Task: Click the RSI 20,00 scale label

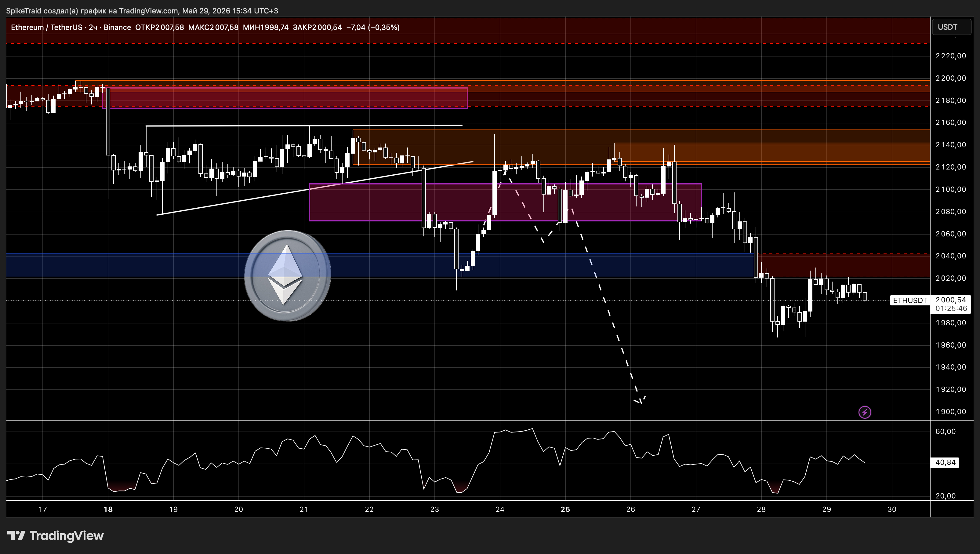Action: click(x=946, y=496)
